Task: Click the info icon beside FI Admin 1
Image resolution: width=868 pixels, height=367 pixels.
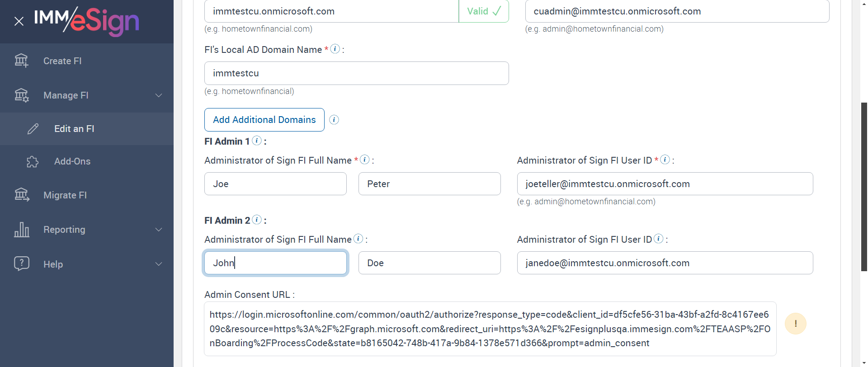Action: [257, 141]
